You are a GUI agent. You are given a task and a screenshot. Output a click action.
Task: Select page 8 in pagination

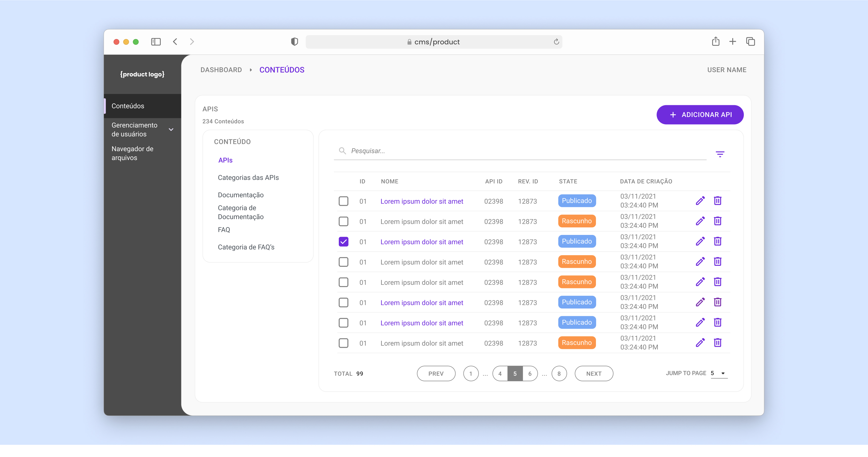click(x=559, y=374)
